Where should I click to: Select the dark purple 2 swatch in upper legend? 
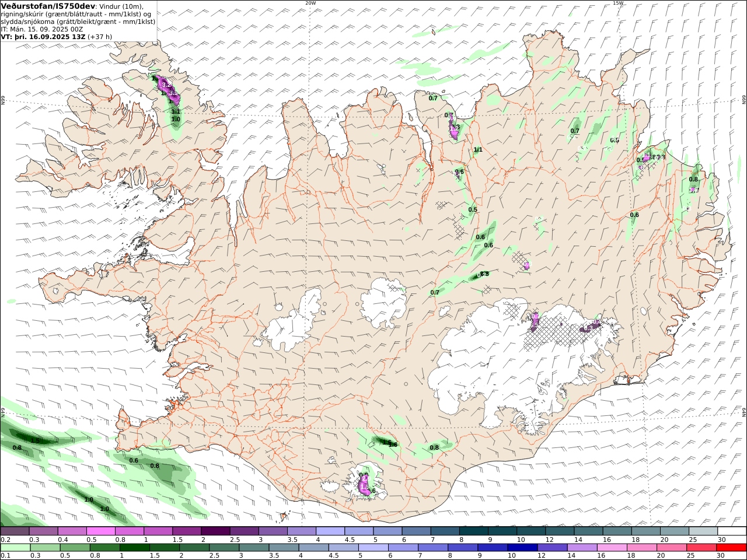pos(215,531)
